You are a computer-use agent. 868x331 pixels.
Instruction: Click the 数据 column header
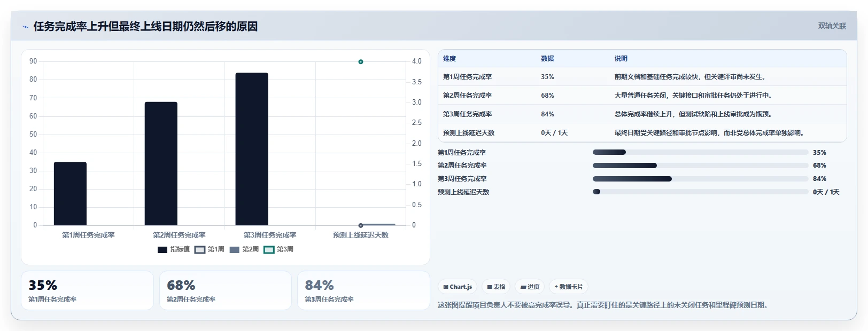point(547,59)
